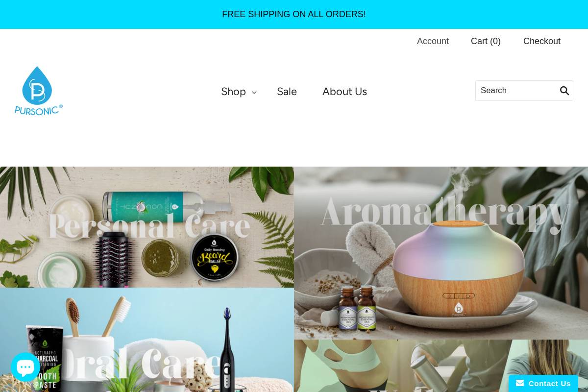Click the envelope icon in Contact Us

(520, 383)
